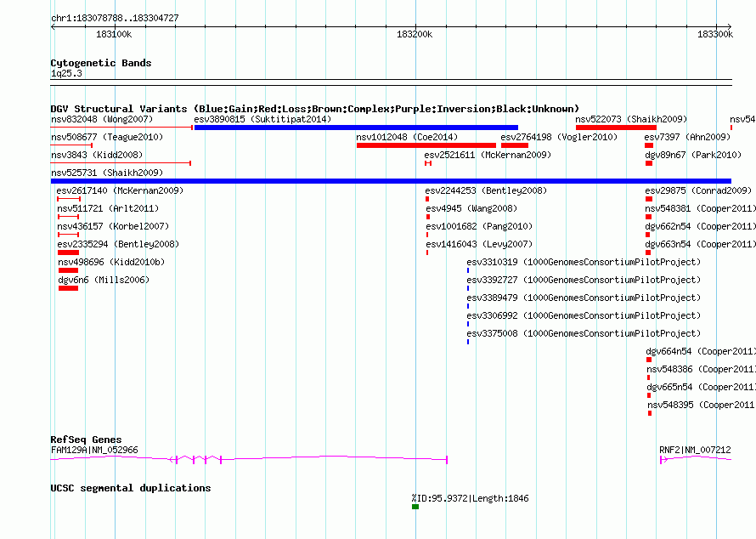Click the nsv832048 (Wong2007) variant label
756x539 pixels.
[102, 119]
